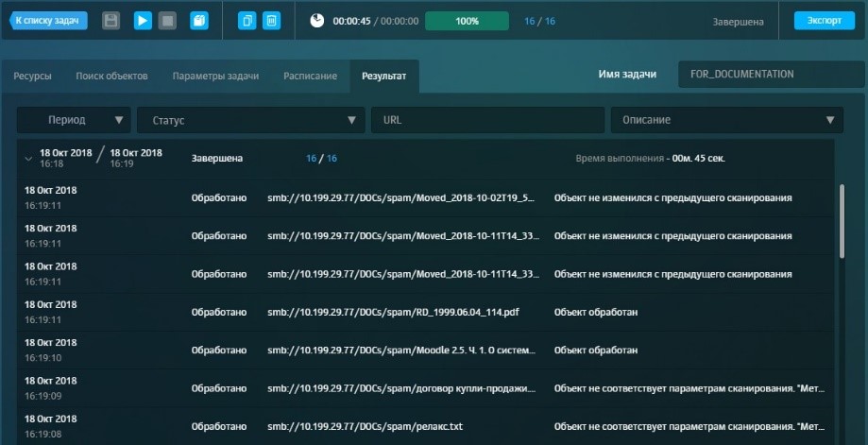
Task: Click the elapsed time clock icon
Action: click(316, 21)
